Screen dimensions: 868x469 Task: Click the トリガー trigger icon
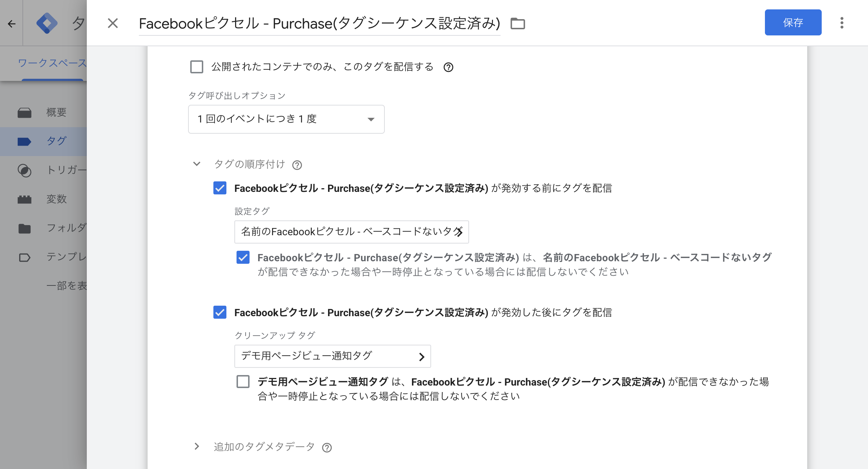[x=25, y=171]
